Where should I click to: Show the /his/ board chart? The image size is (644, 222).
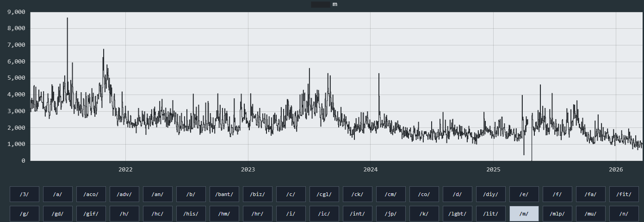pyautogui.click(x=191, y=214)
